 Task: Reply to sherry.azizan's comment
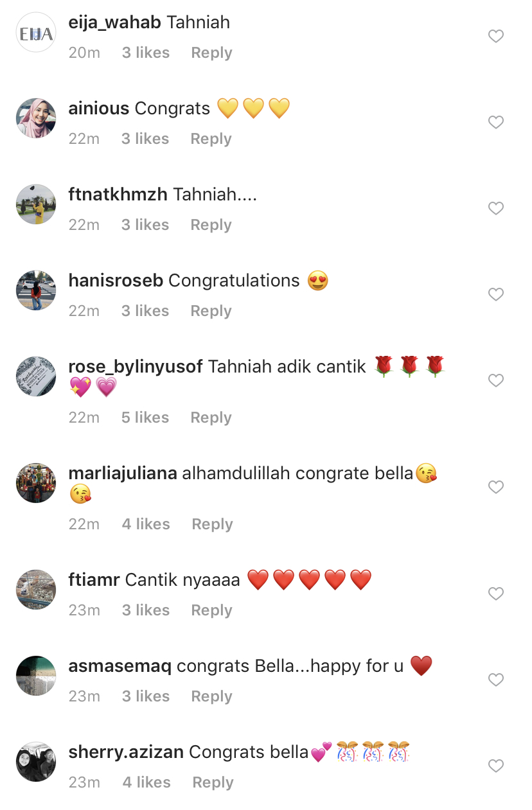click(213, 782)
